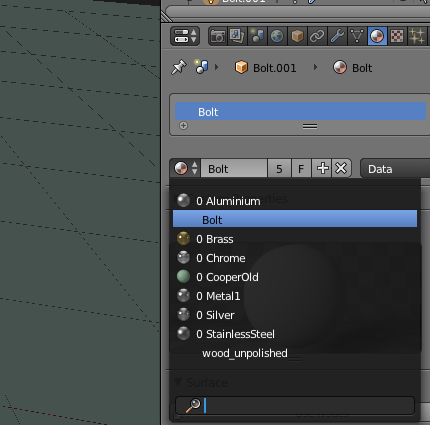Toggle fake user F button

click(301, 169)
